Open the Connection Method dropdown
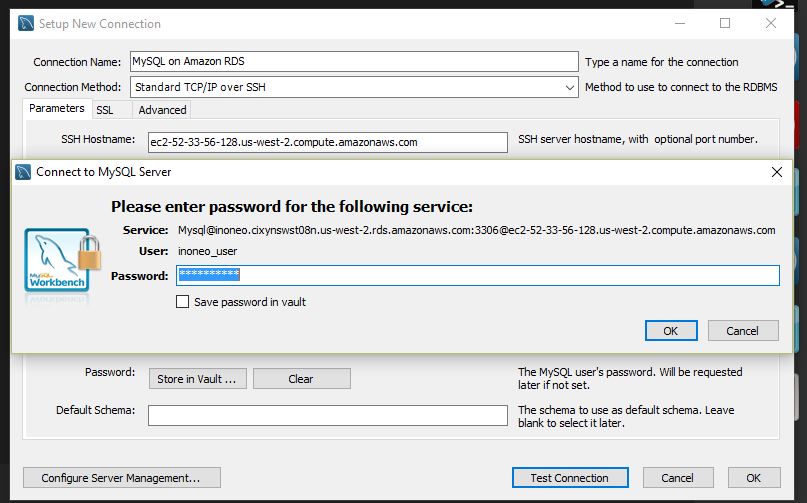 coord(354,87)
